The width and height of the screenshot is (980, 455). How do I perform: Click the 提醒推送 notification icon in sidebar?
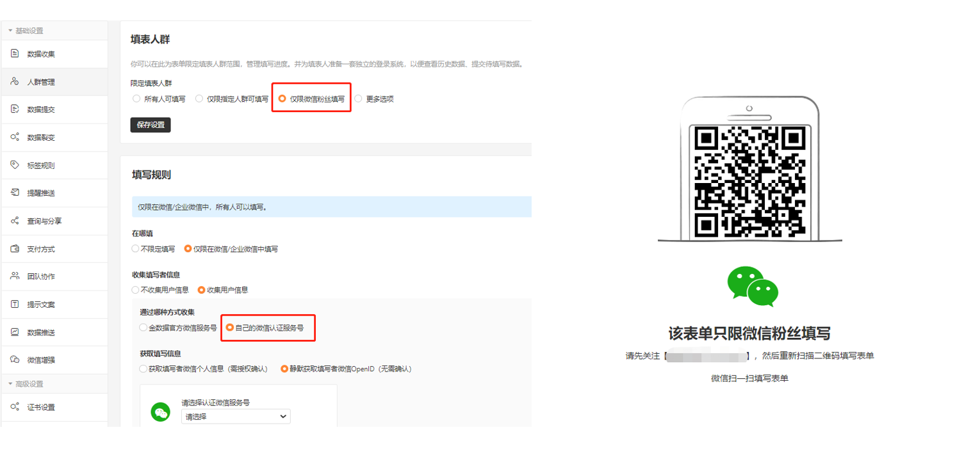(15, 193)
